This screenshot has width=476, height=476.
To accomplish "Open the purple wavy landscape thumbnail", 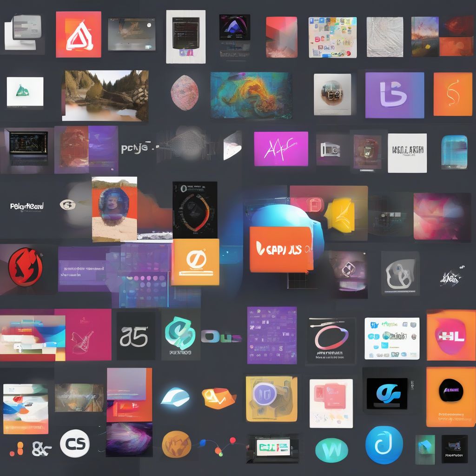I will [129, 439].
